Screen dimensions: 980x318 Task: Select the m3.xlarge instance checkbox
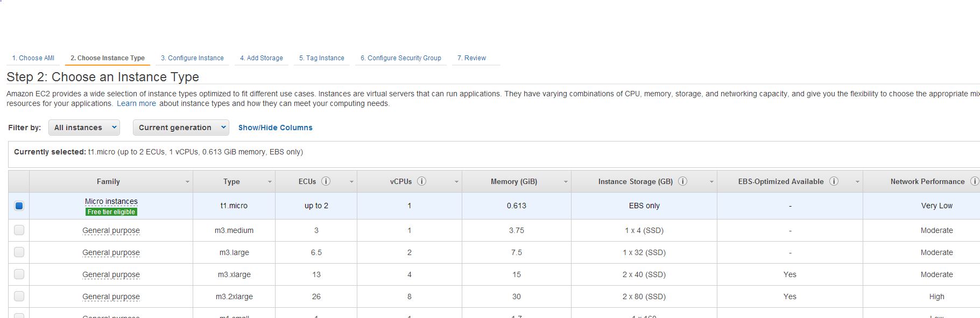click(x=19, y=274)
